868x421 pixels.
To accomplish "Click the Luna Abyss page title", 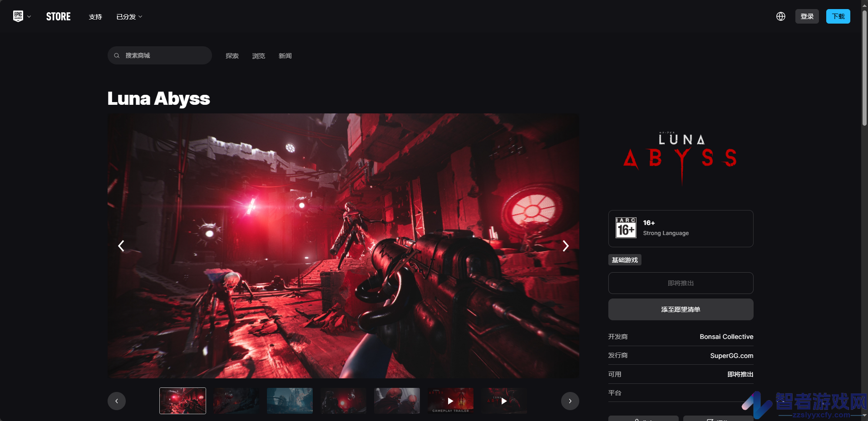I will (158, 98).
